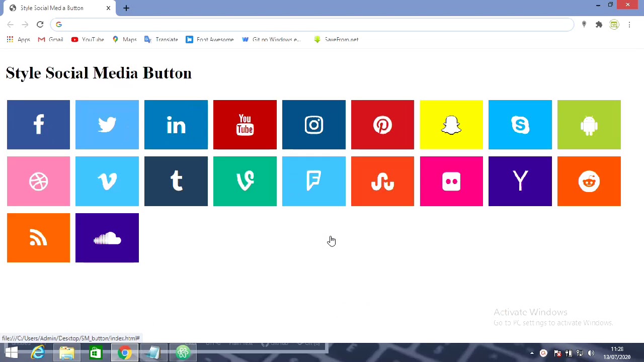
Task: Open the Twitter bird button
Action: 107,125
